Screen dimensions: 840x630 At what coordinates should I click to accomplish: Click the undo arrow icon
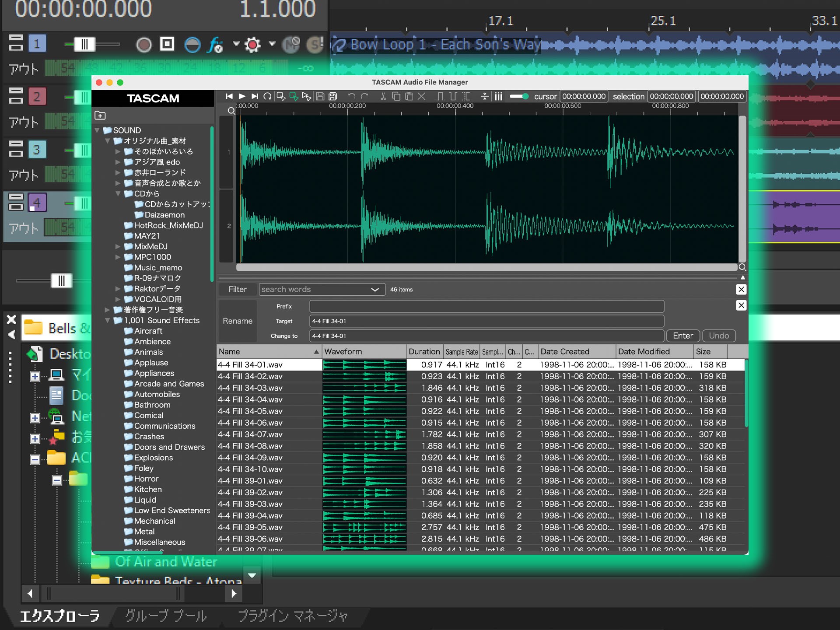click(x=351, y=96)
